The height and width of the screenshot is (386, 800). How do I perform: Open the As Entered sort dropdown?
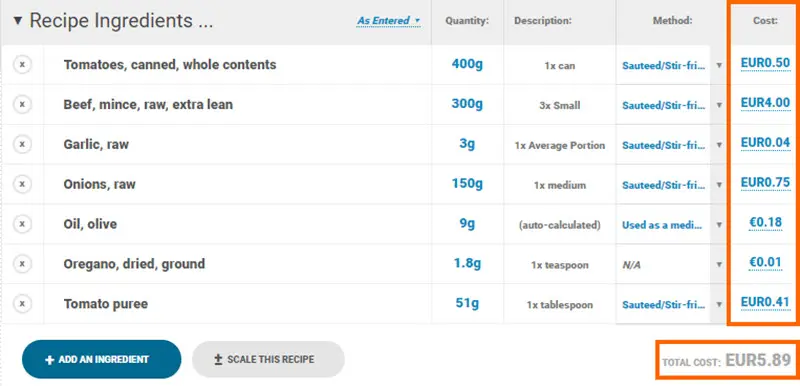[x=388, y=21]
